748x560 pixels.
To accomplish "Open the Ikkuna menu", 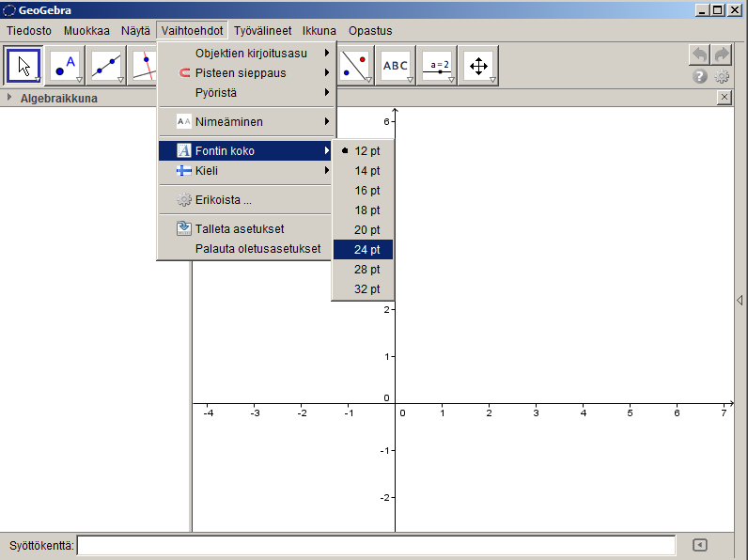I will (x=319, y=30).
